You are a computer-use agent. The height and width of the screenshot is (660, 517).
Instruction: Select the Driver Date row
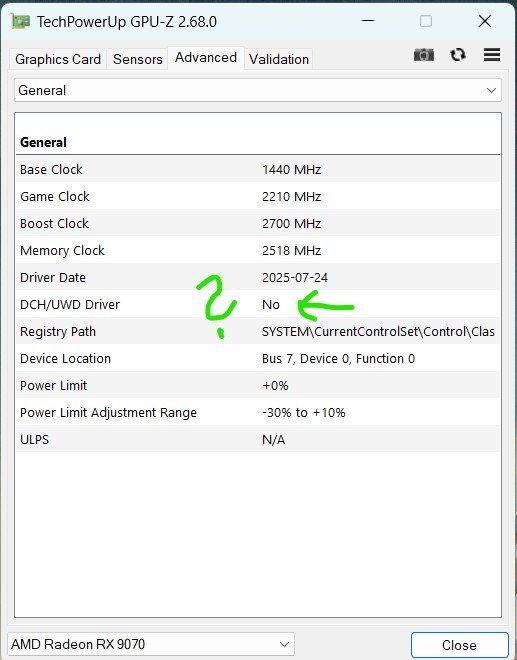[258, 277]
